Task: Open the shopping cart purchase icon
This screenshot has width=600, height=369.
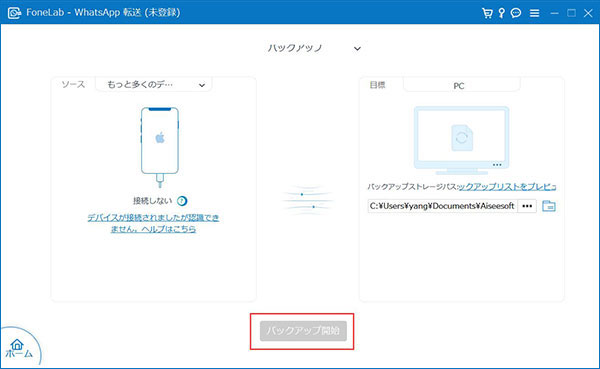Action: click(x=487, y=13)
